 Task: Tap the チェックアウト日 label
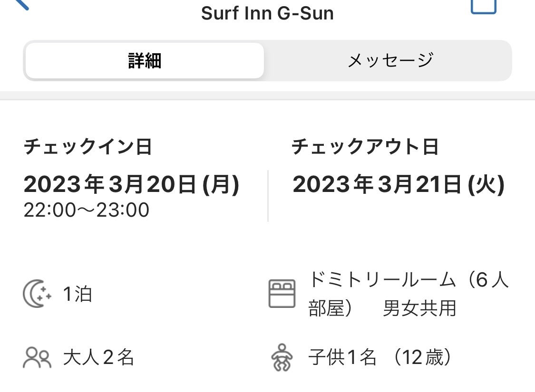pyautogui.click(x=365, y=147)
